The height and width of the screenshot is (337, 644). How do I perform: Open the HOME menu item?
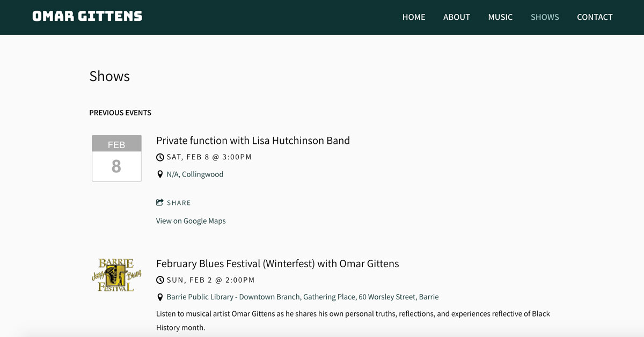pyautogui.click(x=414, y=17)
